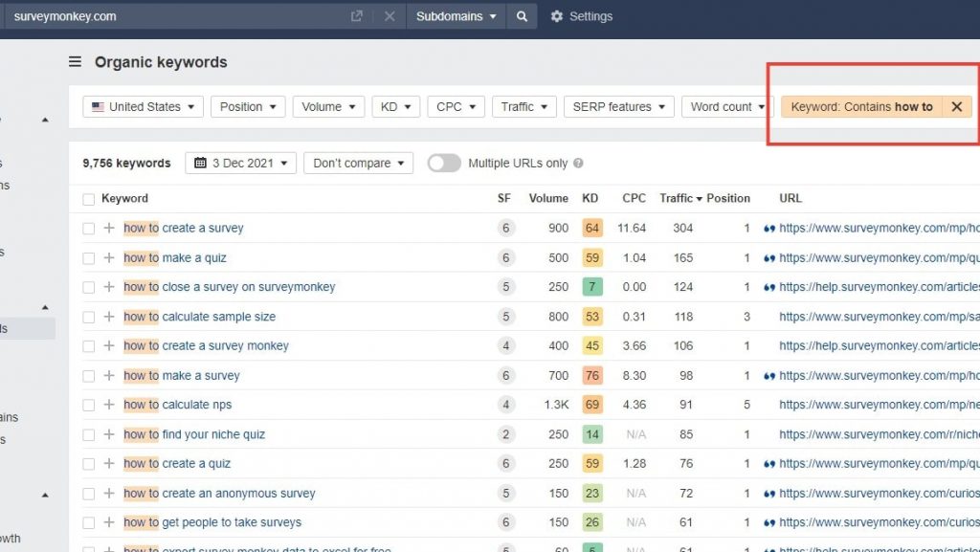Screen dimensions: 980x552
Task: Open the United States country dropdown
Action: click(144, 107)
